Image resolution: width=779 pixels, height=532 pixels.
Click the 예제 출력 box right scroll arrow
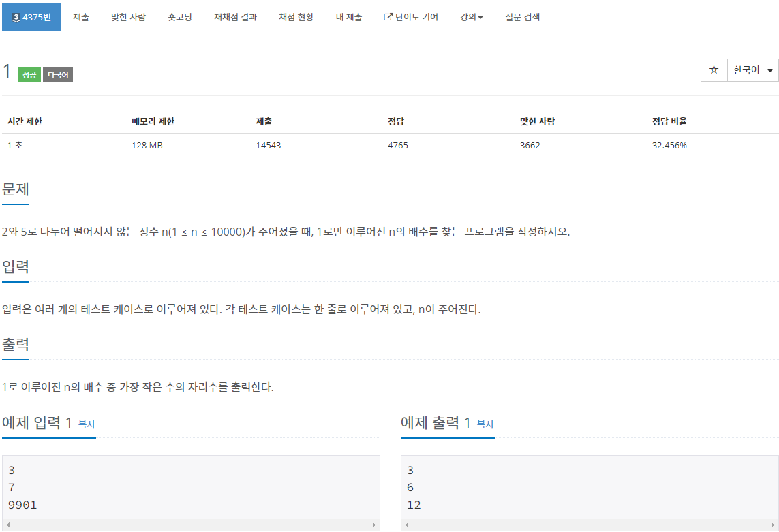773,525
